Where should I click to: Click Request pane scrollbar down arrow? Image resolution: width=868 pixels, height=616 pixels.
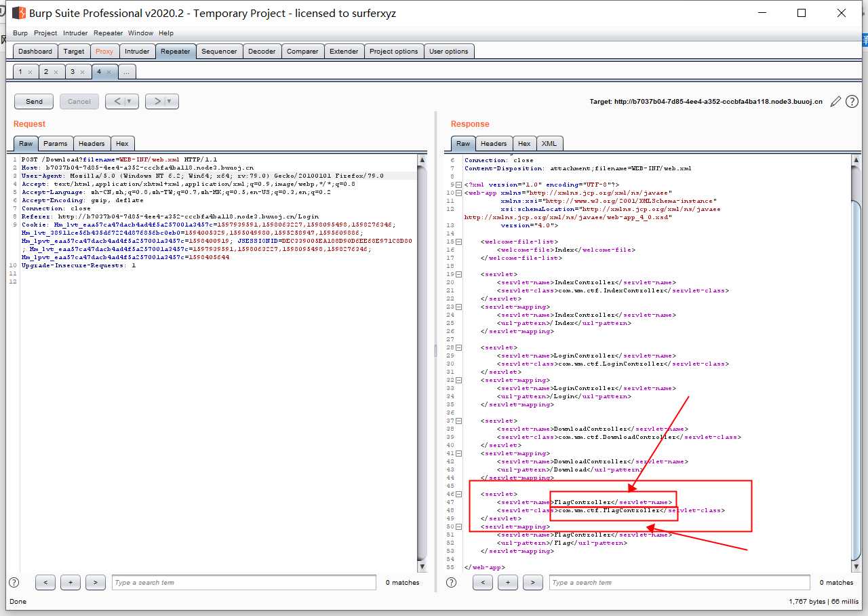coord(422,566)
